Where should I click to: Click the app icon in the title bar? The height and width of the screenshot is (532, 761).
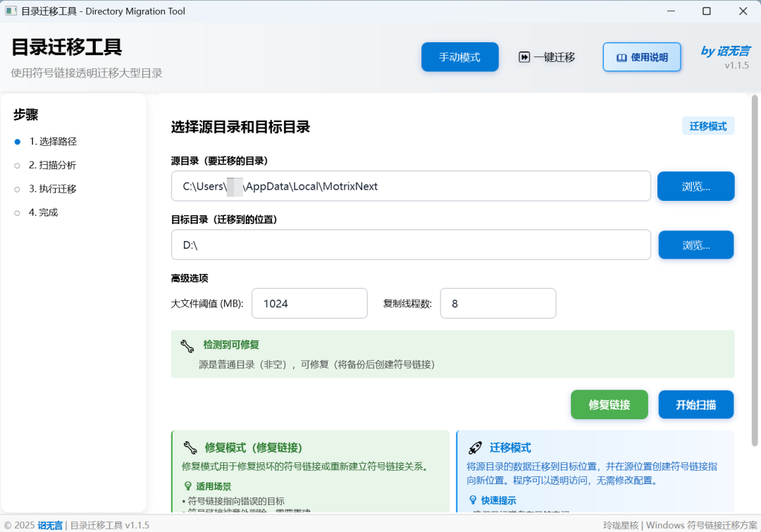point(11,11)
